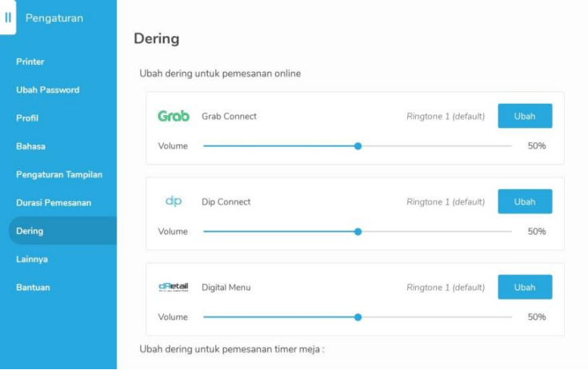Click Ubah button for Grab Connect
588x370 pixels.
(525, 116)
